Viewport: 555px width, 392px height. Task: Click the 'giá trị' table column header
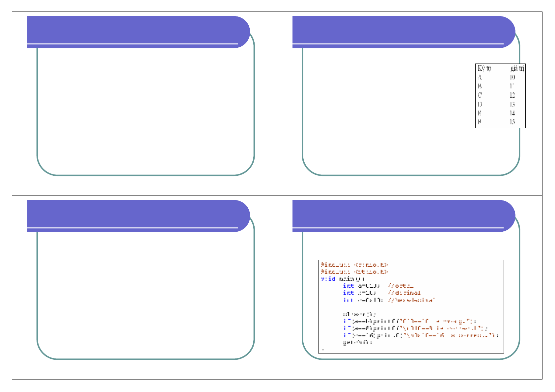point(517,68)
